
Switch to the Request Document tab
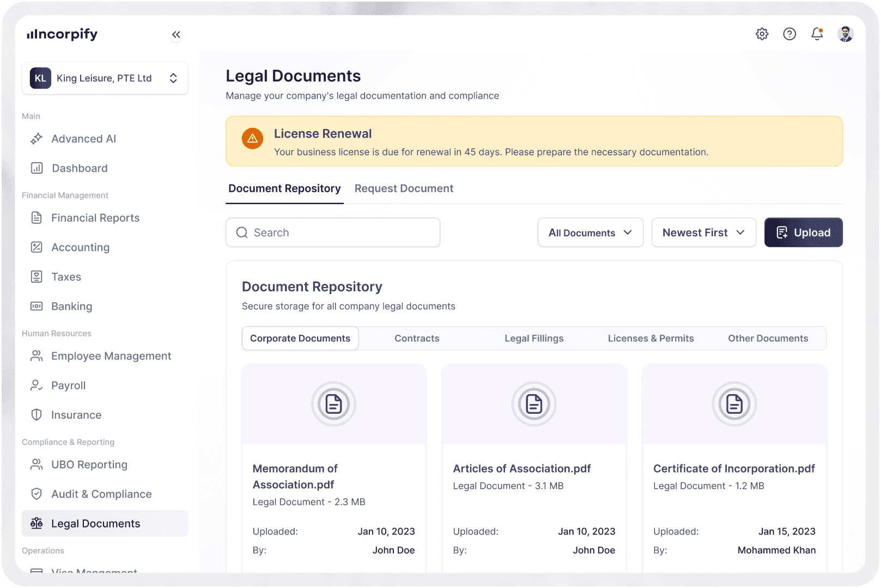pyautogui.click(x=404, y=188)
